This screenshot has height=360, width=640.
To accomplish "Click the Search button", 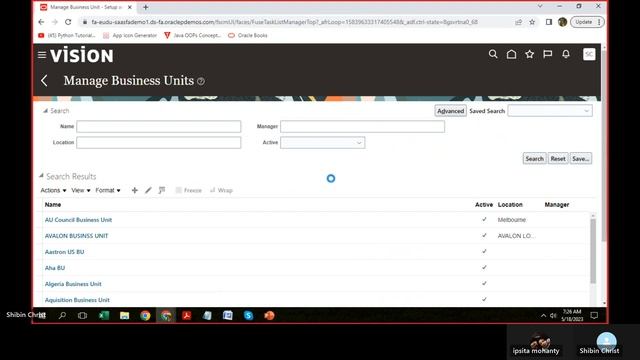I will [534, 158].
